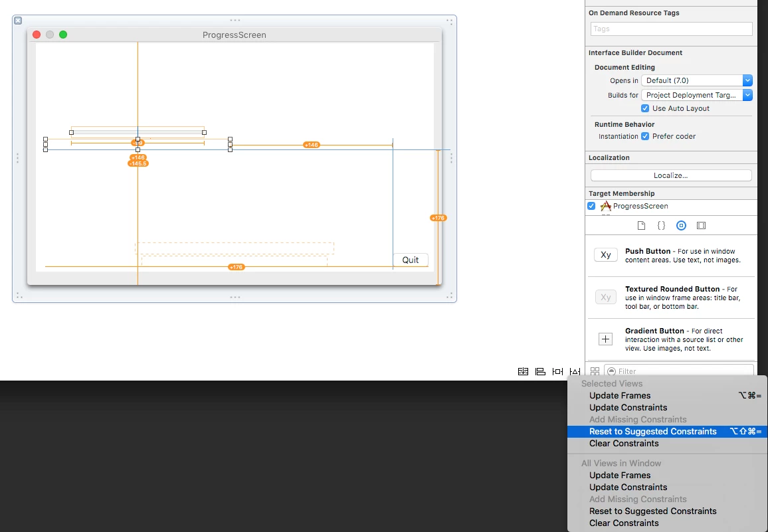Switch library to icon grid view
This screenshot has width=768, height=532.
(x=595, y=371)
